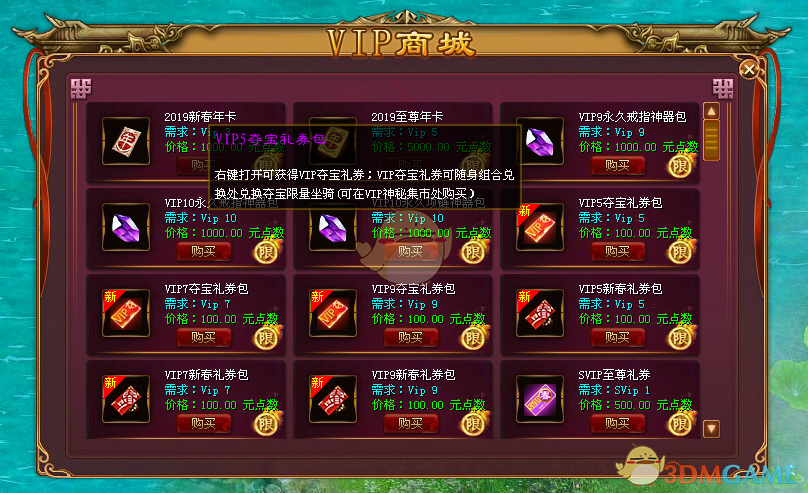Select the VIP9夺宝礼券包 item icon

pos(333,313)
